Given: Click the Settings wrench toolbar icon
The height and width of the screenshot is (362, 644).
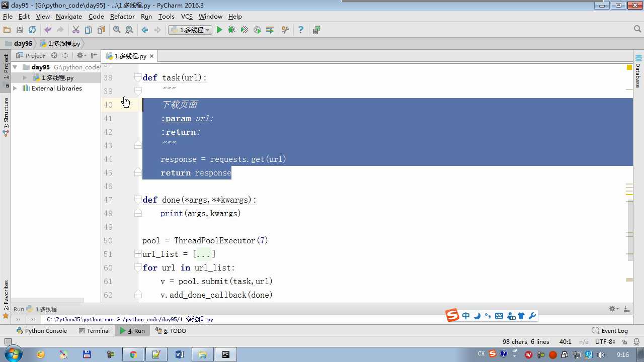Looking at the screenshot, I should 285,30.
